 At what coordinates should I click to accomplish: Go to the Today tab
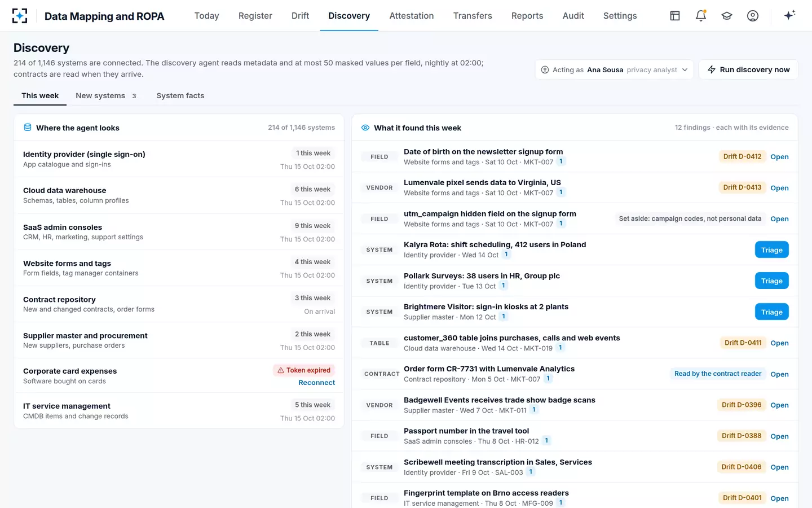206,16
